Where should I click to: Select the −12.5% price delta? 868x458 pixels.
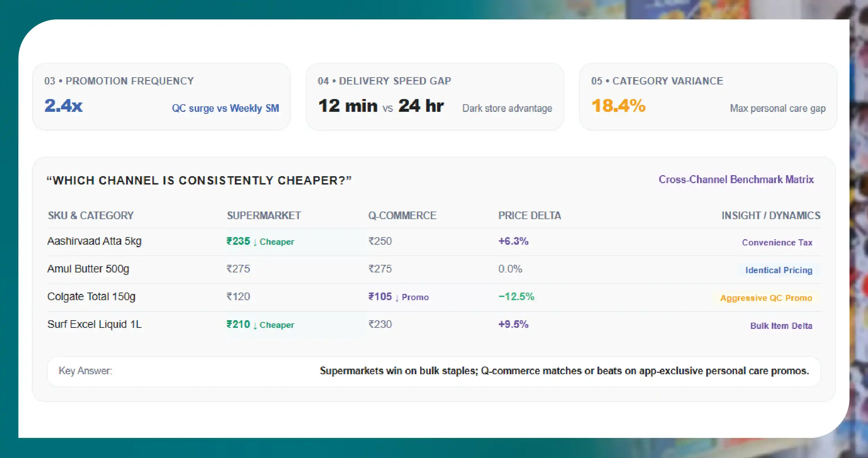point(516,296)
